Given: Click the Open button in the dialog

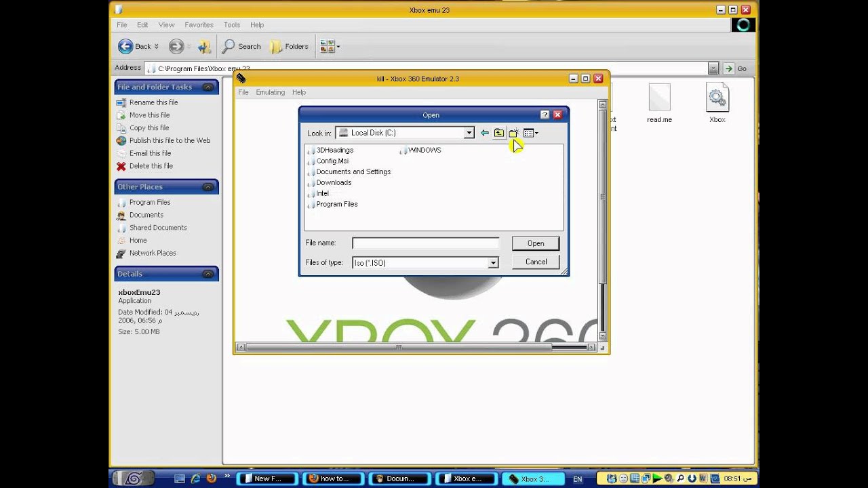Looking at the screenshot, I should [x=536, y=243].
